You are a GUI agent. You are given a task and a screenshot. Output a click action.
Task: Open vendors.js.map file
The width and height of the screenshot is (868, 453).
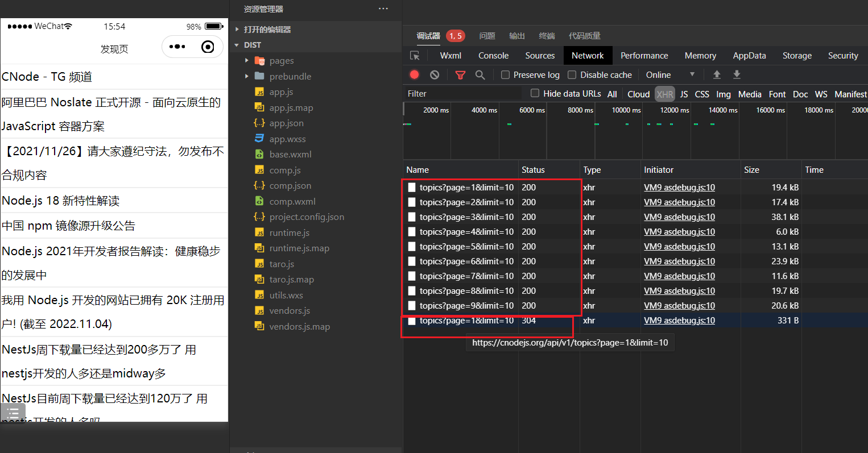pos(299,326)
